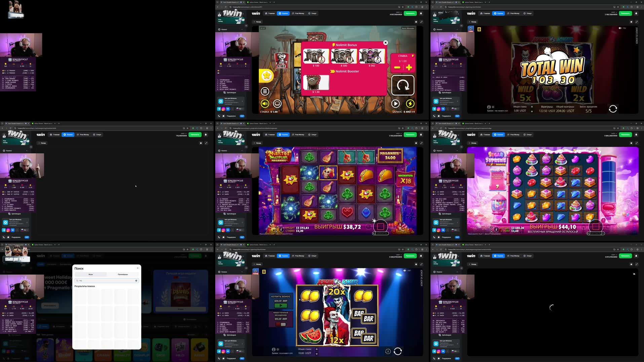This screenshot has height=362, width=644.
Task: Click the star favorite icon above the game
Action: click(416, 22)
